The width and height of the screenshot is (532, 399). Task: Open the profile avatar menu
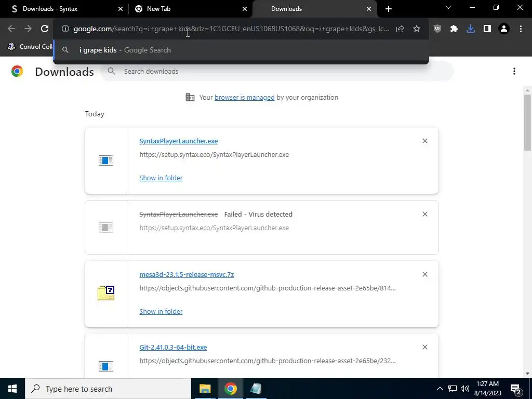(x=504, y=29)
